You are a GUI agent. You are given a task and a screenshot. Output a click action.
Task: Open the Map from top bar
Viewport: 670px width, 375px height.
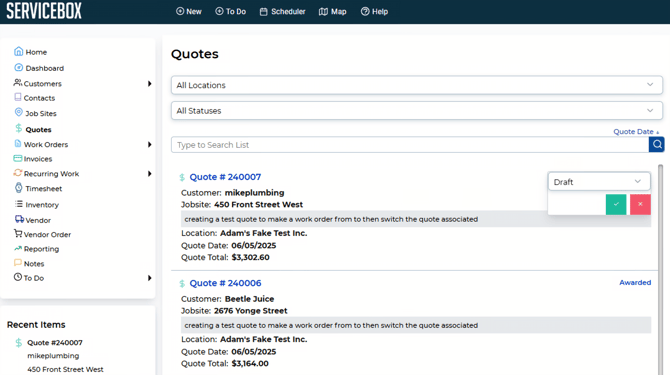(332, 12)
